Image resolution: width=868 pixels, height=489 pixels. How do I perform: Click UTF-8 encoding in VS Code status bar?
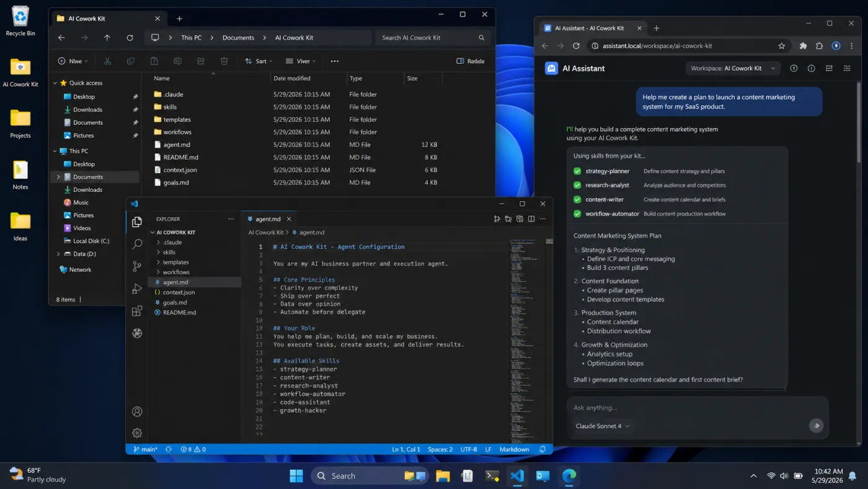[x=469, y=449]
